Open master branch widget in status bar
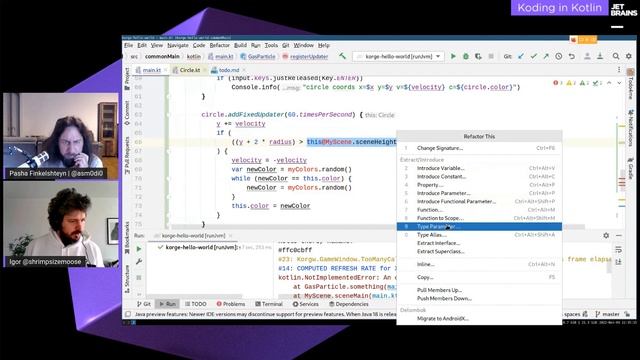Image resolution: width=640 pixels, height=360 pixels. click(607, 314)
